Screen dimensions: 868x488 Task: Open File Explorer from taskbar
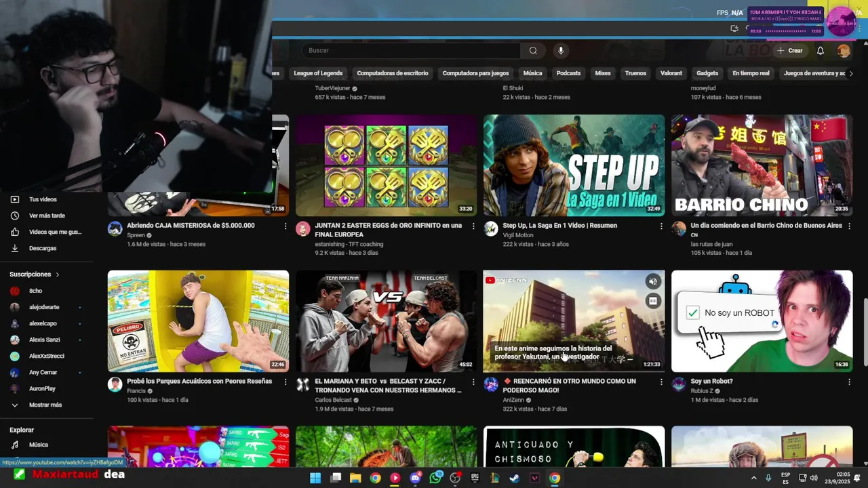(x=355, y=478)
